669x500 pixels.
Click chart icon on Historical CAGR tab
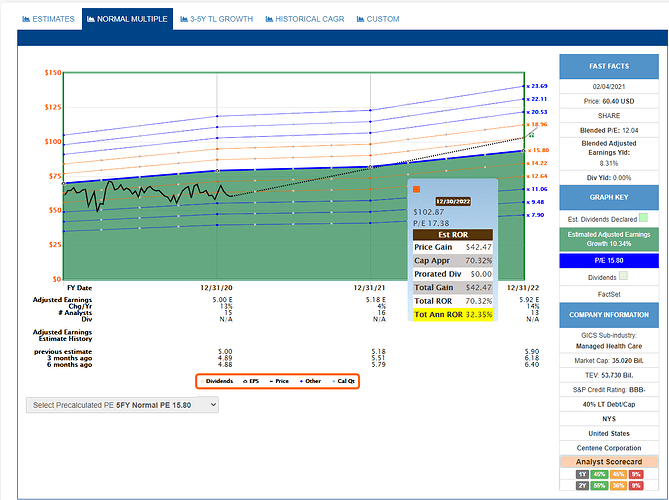pyautogui.click(x=269, y=19)
